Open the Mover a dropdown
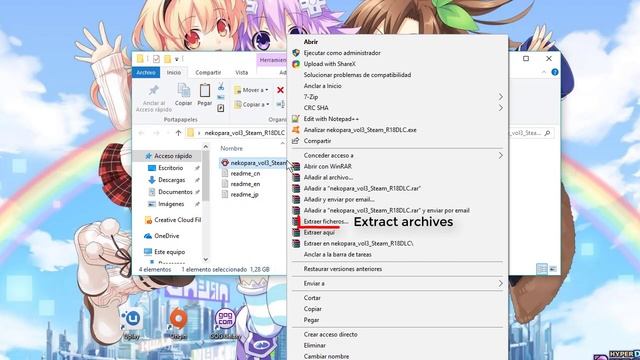 point(251,90)
